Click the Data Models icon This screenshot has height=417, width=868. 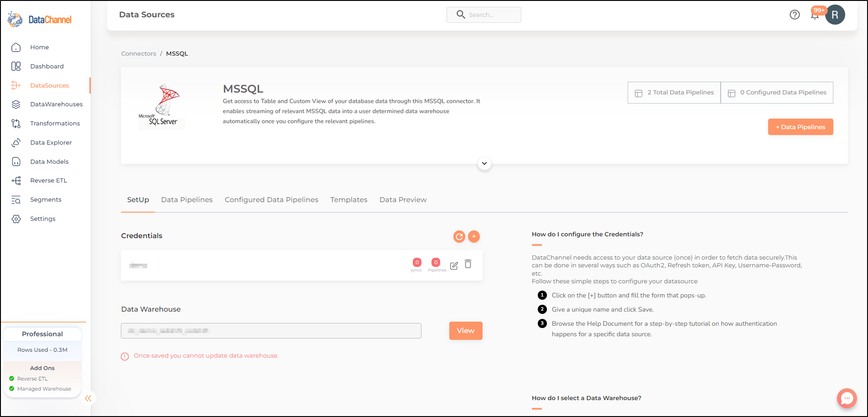point(16,162)
